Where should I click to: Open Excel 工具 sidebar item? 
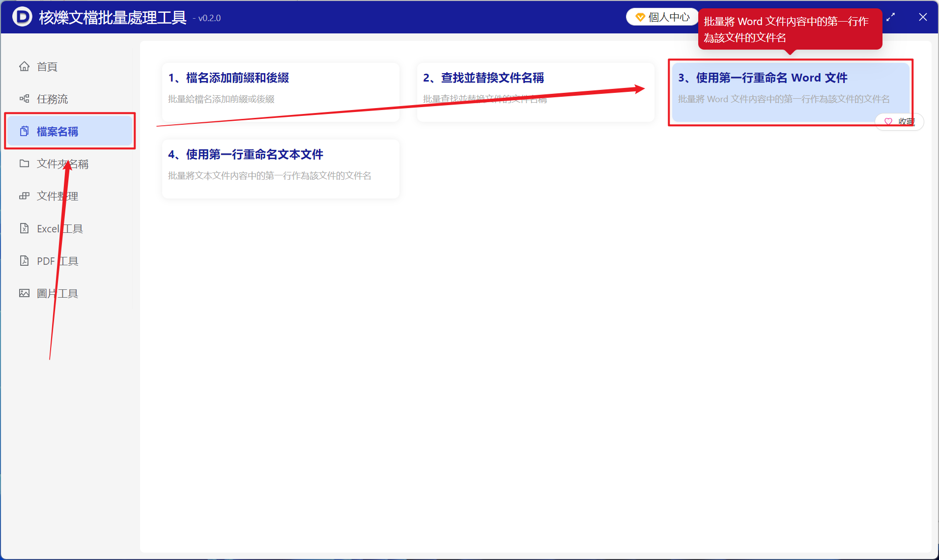69,228
